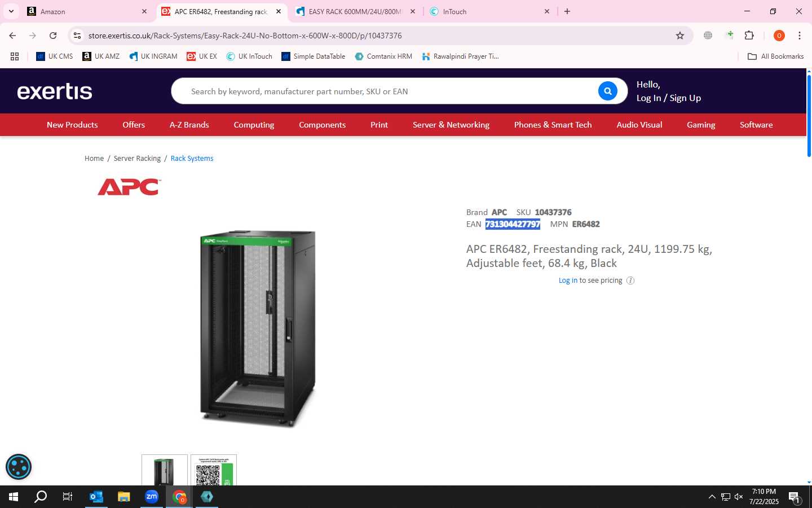Open Phones & Smart Tech menu

point(553,125)
